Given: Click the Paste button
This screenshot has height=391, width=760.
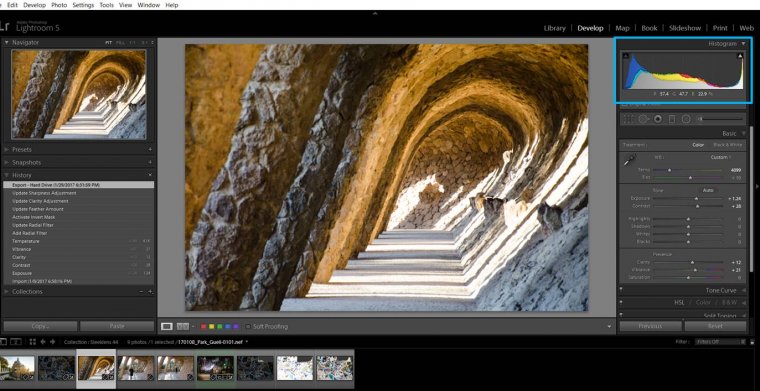Looking at the screenshot, I should click(117, 326).
